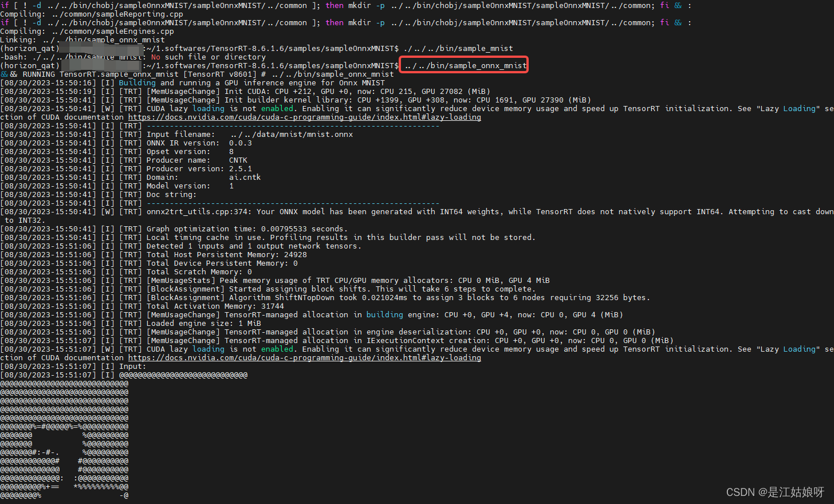
Task: Click the 'Input filename: ../../data/mnist/mnist.onnx' line
Action: point(176,135)
